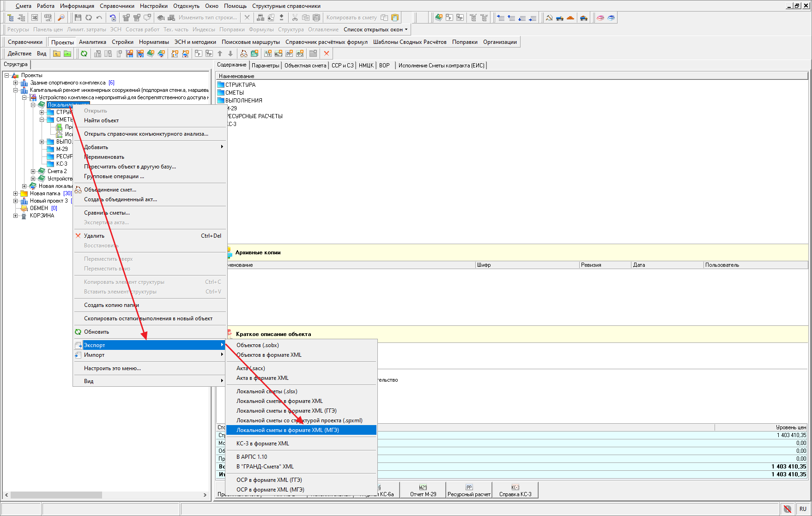Click the 'Справка КС-3' button
This screenshot has height=516, width=812.
pos(515,491)
